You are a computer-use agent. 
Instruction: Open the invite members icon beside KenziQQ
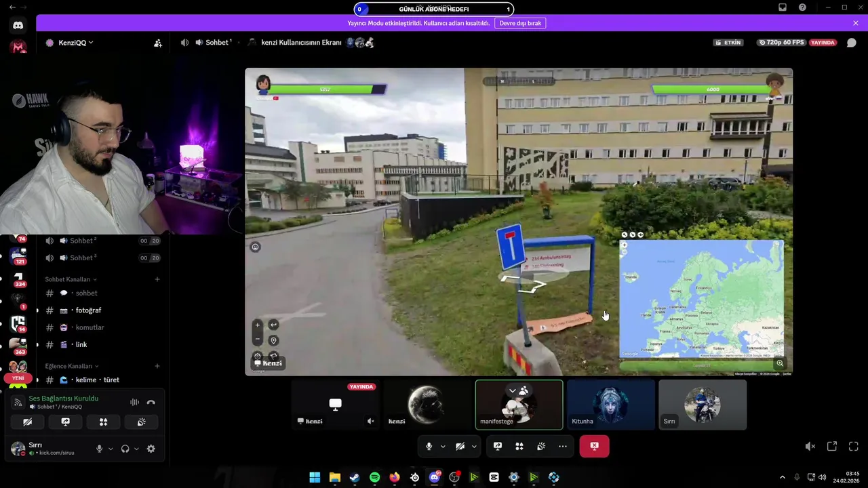(158, 43)
